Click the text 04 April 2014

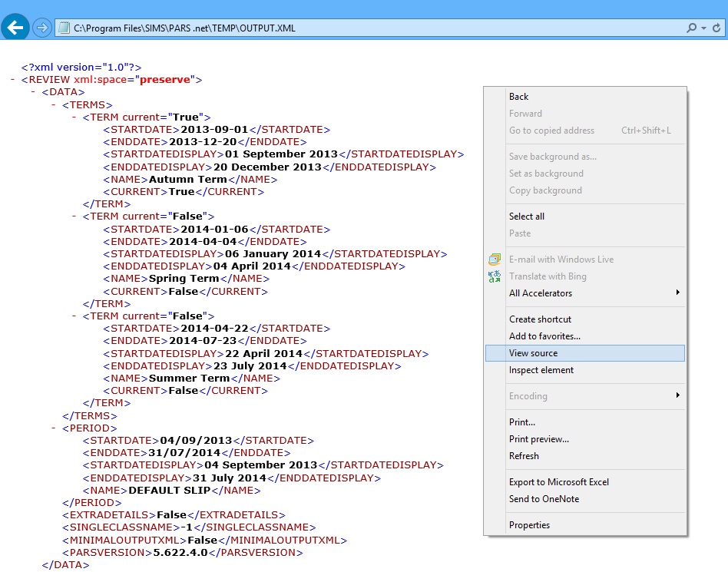click(252, 266)
